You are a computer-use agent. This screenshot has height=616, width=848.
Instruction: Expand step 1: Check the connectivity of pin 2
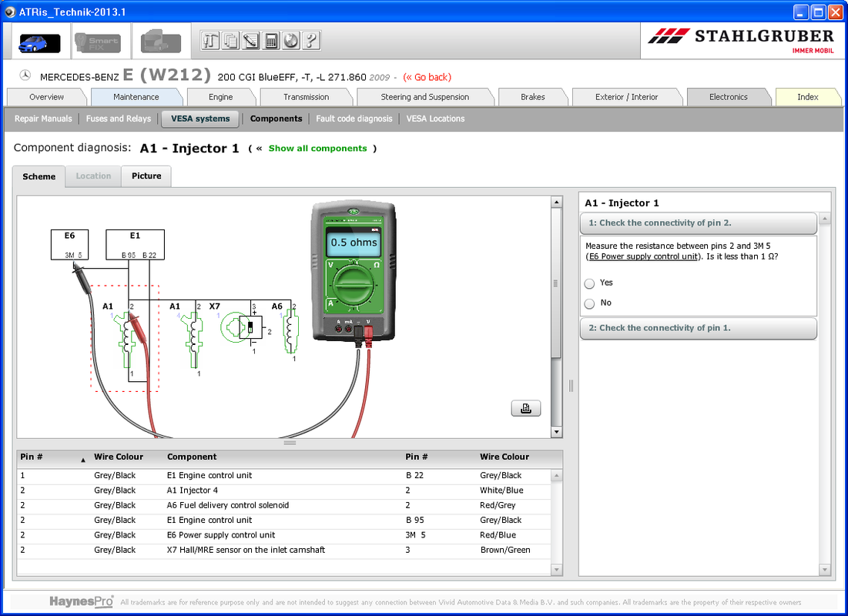698,223
